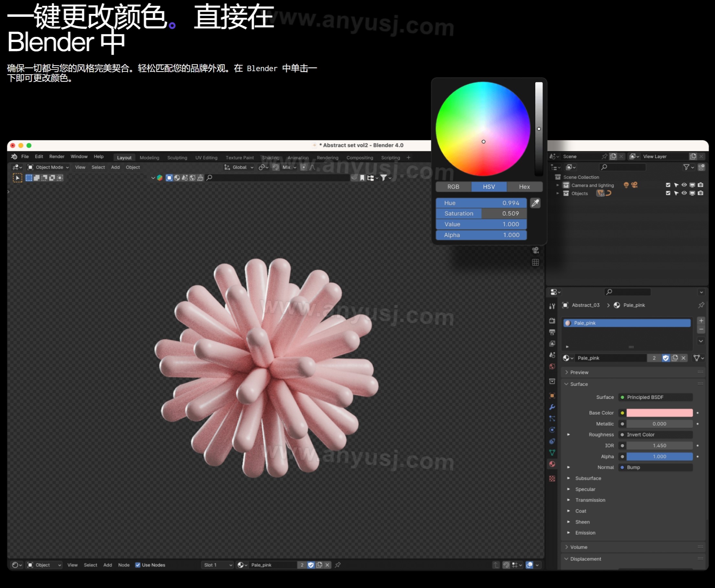The width and height of the screenshot is (715, 588).
Task: Switch to Sculpting workspace tab
Action: pyautogui.click(x=177, y=158)
